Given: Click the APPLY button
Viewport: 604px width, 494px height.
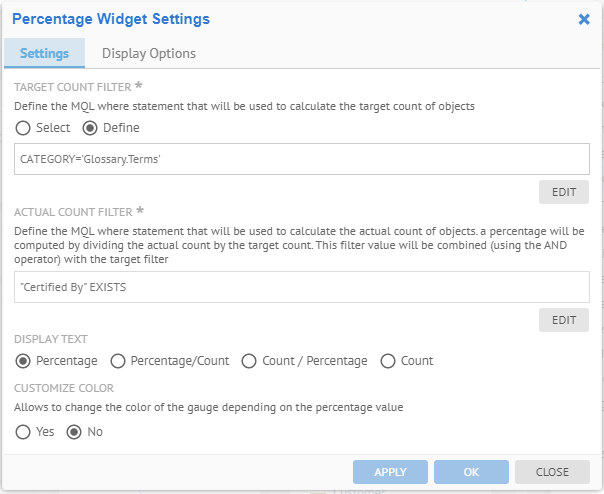Looking at the screenshot, I should click(x=390, y=472).
